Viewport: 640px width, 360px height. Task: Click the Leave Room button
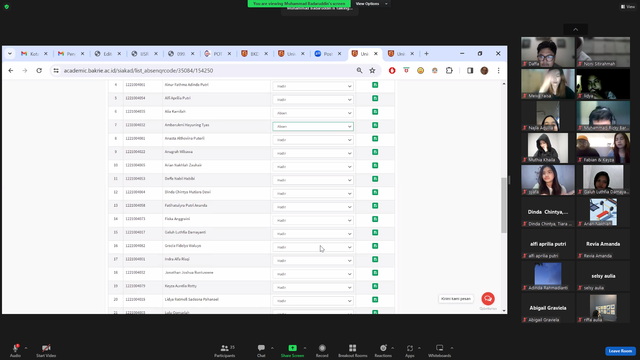tap(620, 351)
